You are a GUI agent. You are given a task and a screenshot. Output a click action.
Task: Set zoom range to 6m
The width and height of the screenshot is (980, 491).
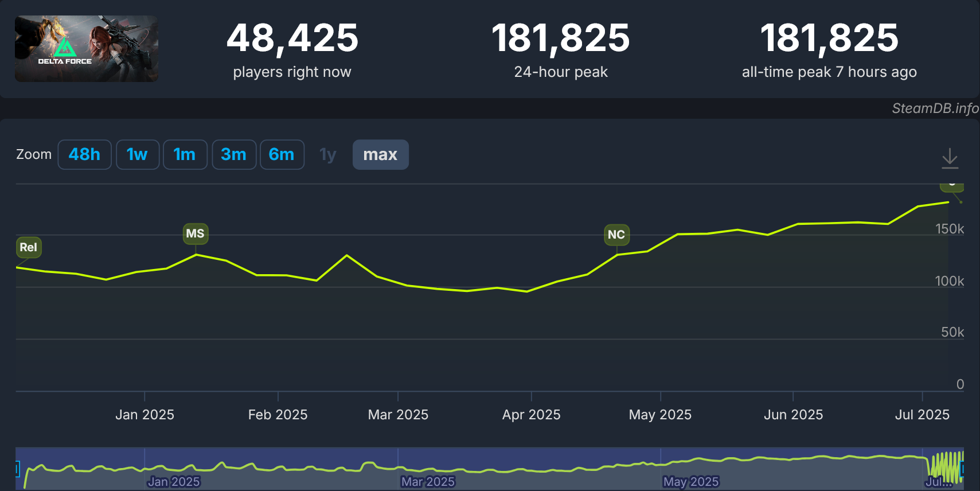pos(282,154)
